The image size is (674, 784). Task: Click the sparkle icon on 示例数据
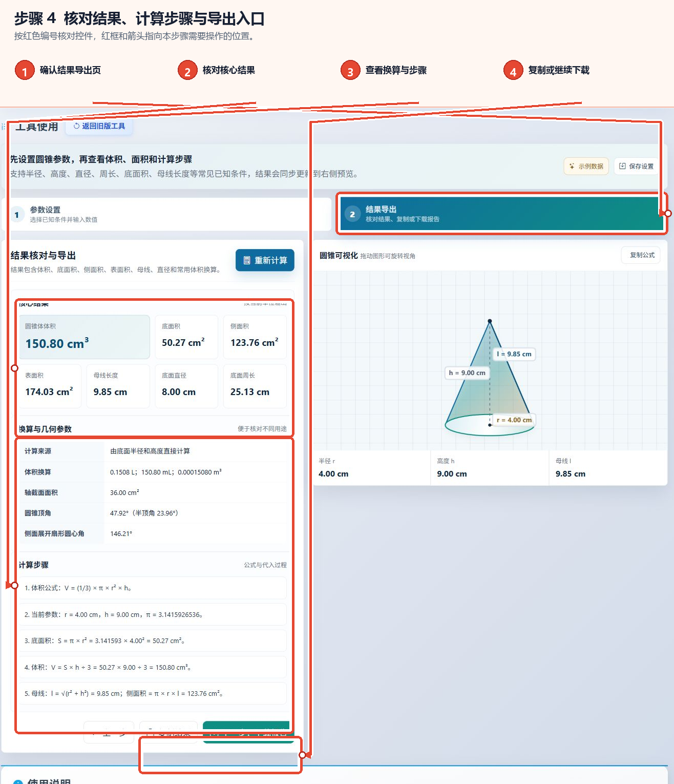point(572,166)
